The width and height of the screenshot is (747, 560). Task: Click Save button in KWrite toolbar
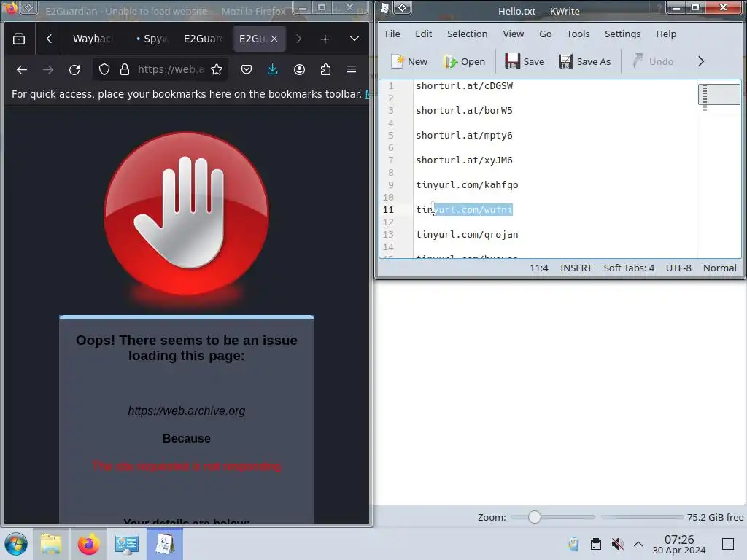point(525,61)
